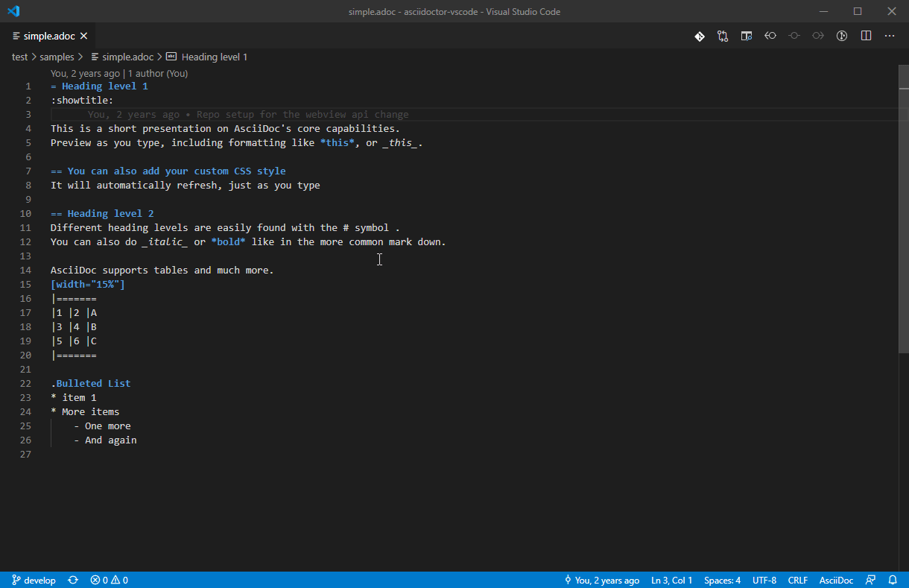Image resolution: width=909 pixels, height=588 pixels.
Task: Toggle file blame circular branch icon
Action: 842,36
